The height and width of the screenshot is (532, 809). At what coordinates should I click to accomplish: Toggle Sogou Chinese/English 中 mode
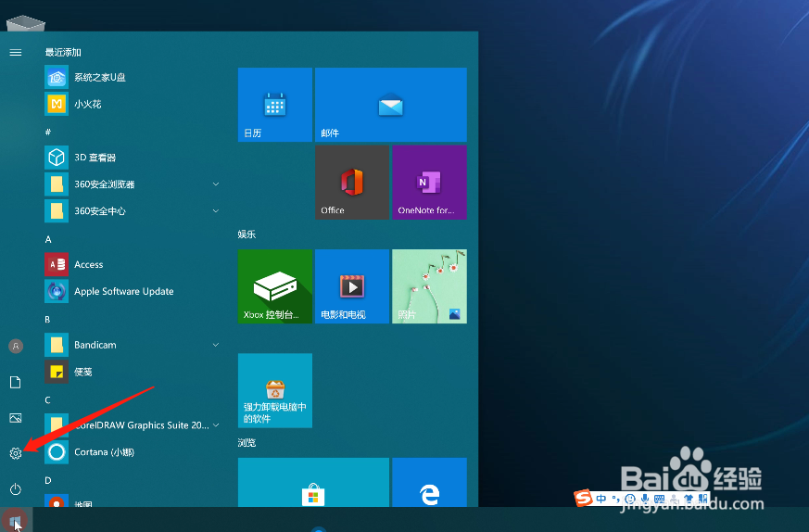[601, 499]
